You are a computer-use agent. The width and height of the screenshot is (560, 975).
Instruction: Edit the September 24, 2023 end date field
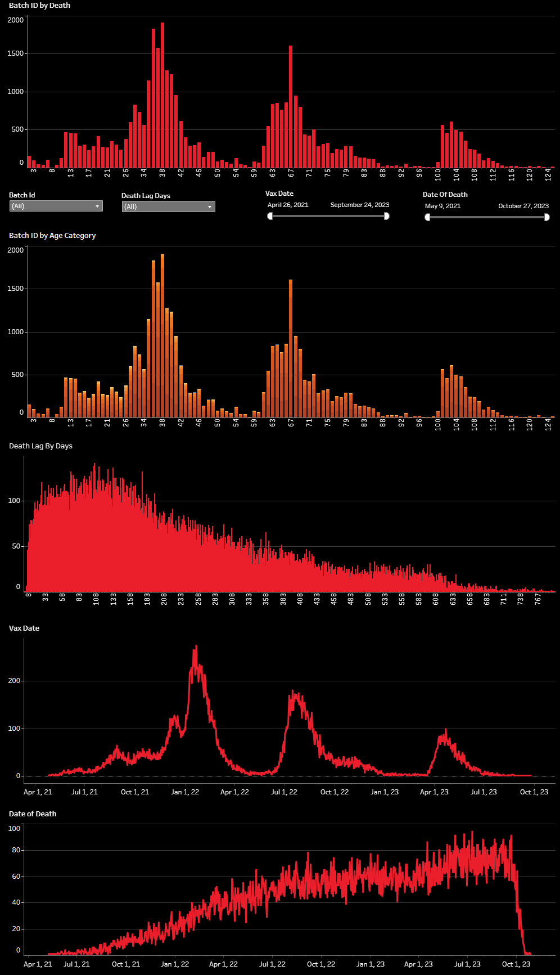(x=360, y=205)
